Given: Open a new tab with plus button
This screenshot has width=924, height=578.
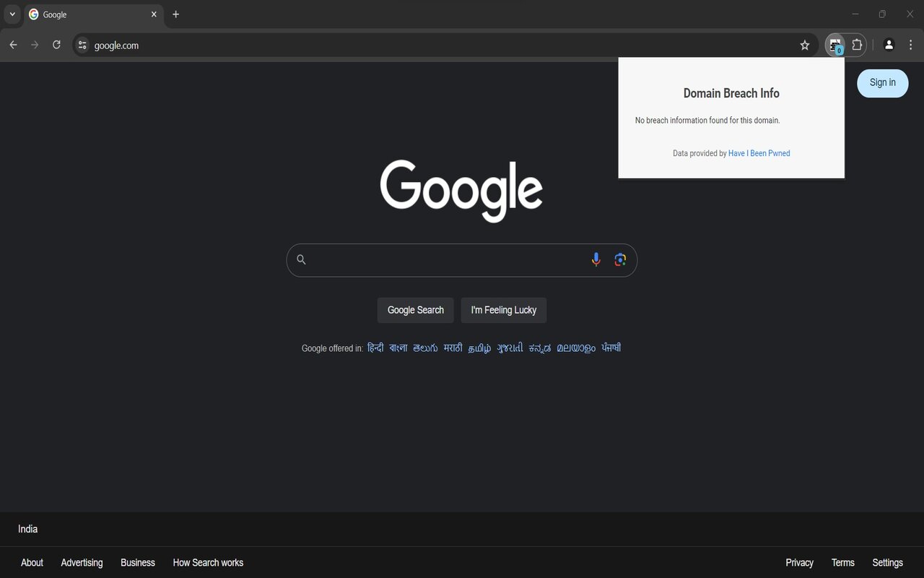Looking at the screenshot, I should (175, 14).
